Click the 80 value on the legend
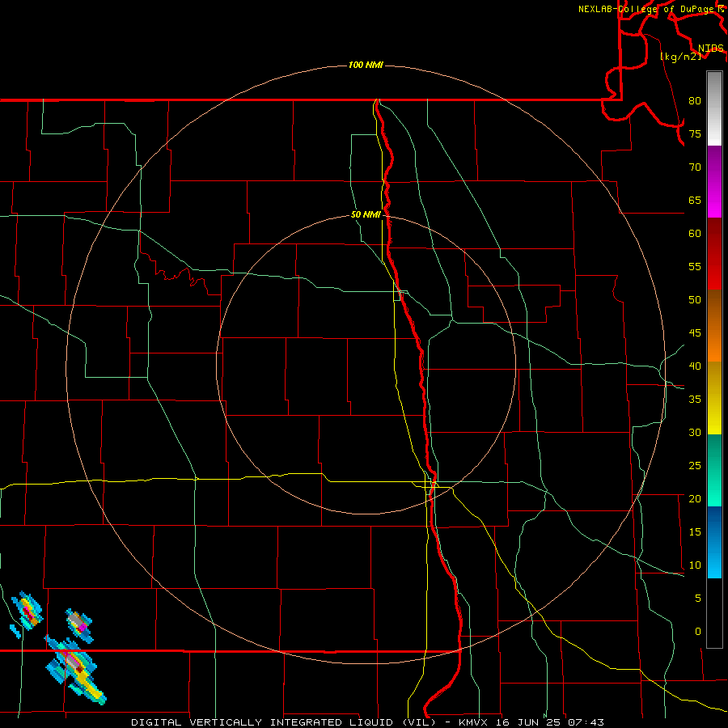Image resolution: width=728 pixels, height=728 pixels. coord(695,101)
